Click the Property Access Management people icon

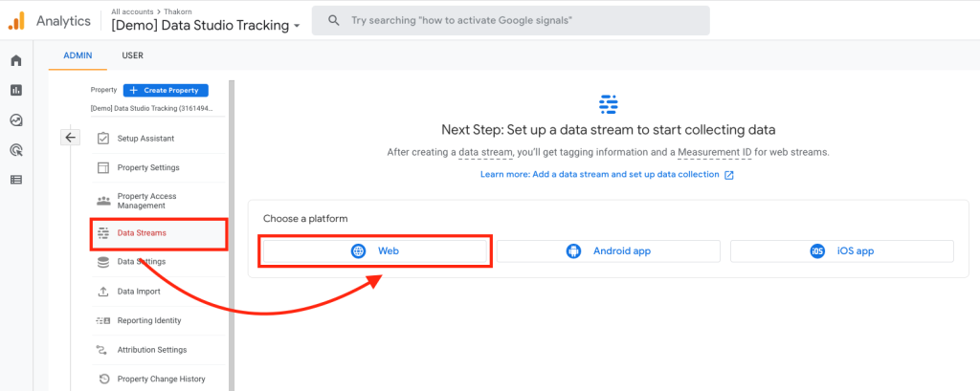coord(103,201)
